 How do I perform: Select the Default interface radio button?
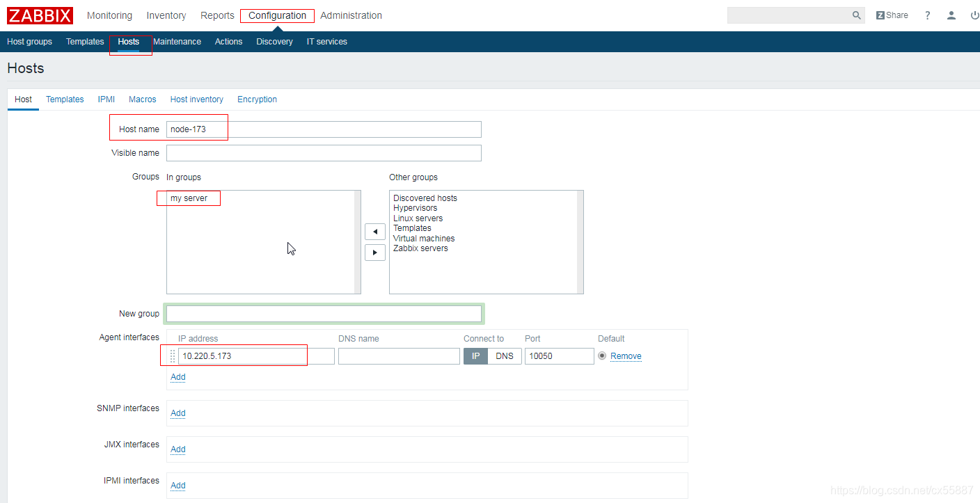(602, 356)
